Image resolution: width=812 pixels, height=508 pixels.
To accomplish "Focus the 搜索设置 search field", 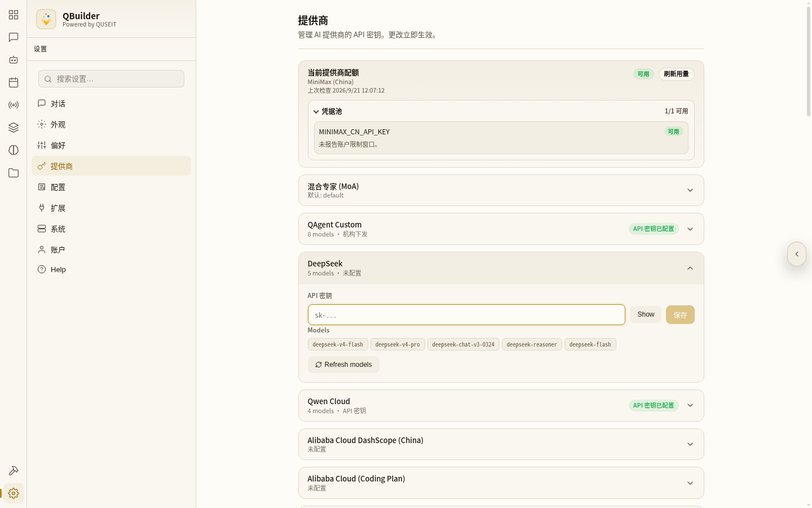I will click(111, 79).
